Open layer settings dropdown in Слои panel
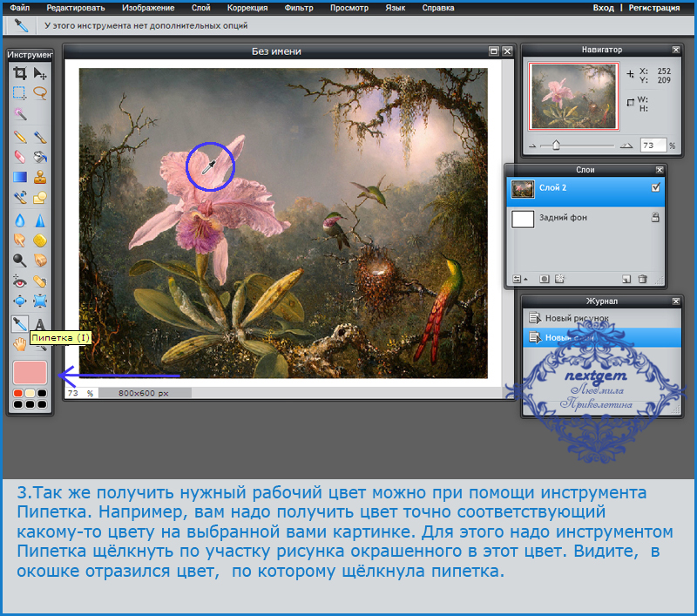Screen dimensions: 697x616 click(x=519, y=279)
